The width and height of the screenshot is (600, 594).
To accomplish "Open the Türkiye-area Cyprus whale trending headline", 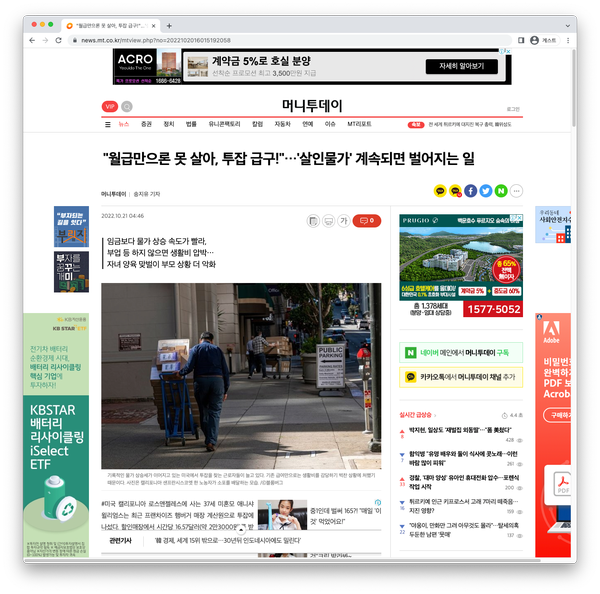I will click(463, 506).
